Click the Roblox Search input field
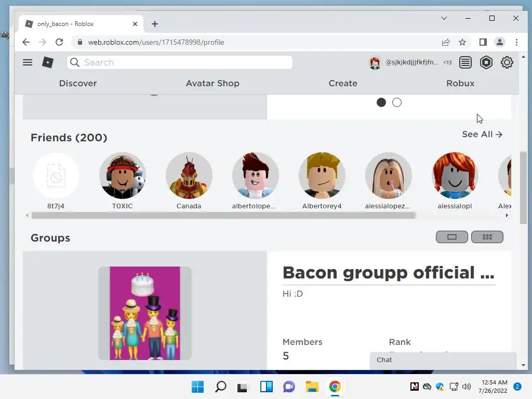 179,62
